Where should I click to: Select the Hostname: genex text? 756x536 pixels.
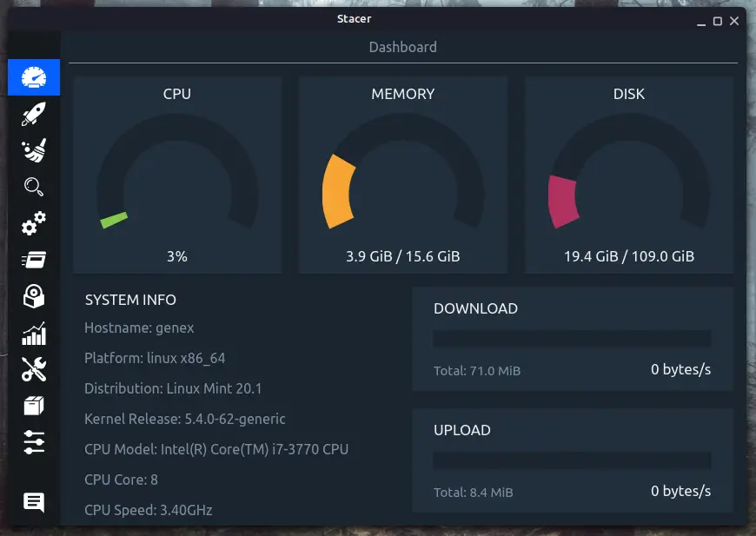pyautogui.click(x=139, y=328)
